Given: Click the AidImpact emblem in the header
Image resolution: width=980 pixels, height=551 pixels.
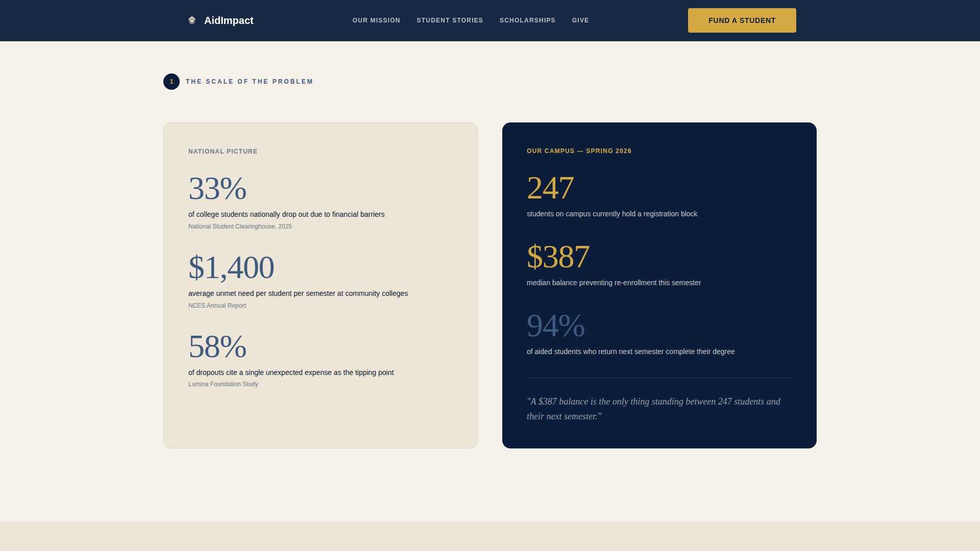Looking at the screenshot, I should pos(192,20).
